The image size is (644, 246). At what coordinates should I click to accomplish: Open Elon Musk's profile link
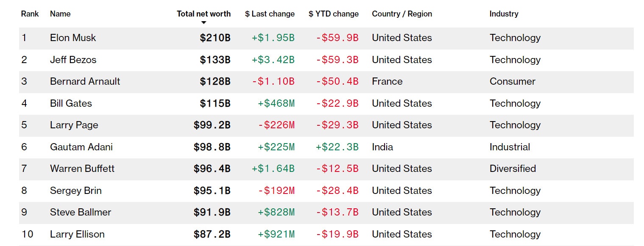pyautogui.click(x=73, y=38)
